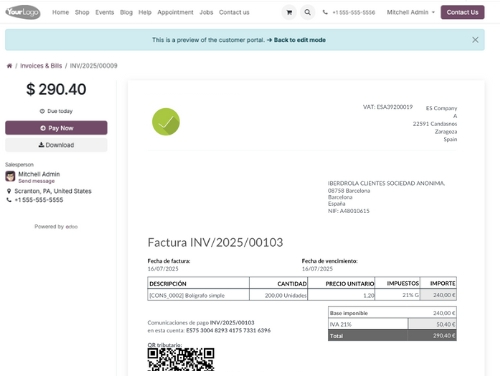The width and height of the screenshot is (500, 381).
Task: Download the invoice PDF
Action: point(56,145)
